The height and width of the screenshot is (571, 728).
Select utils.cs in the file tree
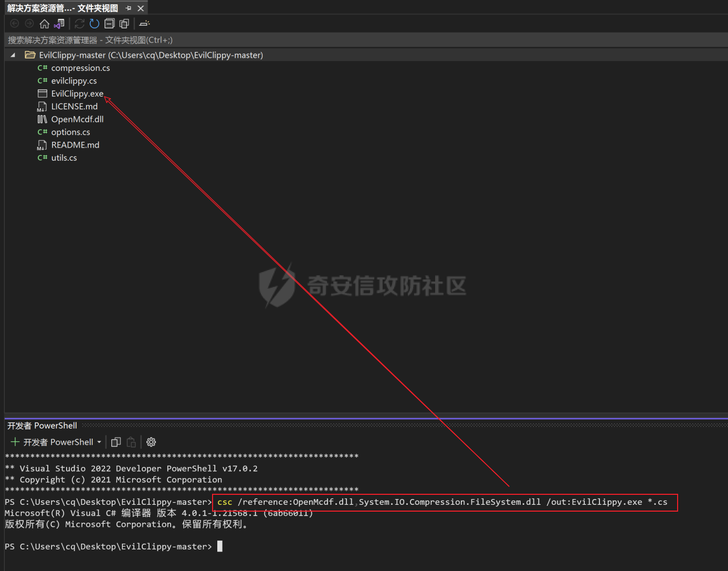pyautogui.click(x=64, y=158)
